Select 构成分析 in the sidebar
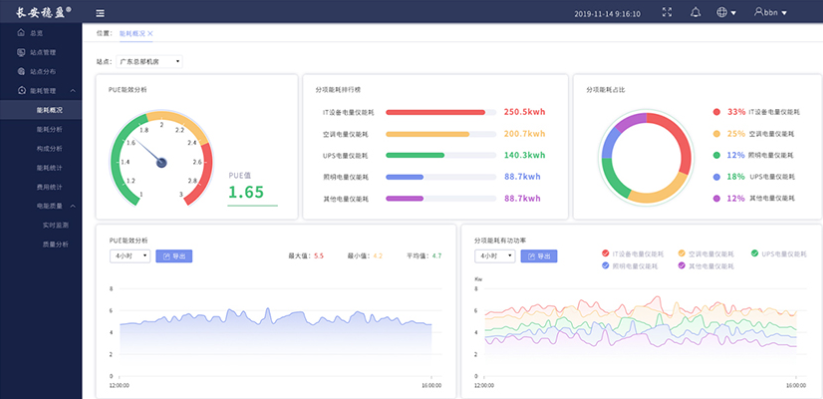Screen dimensions: 823x399 pos(49,149)
